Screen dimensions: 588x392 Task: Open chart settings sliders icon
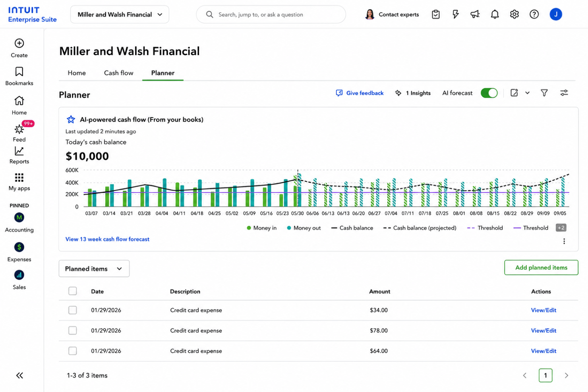[x=564, y=93]
